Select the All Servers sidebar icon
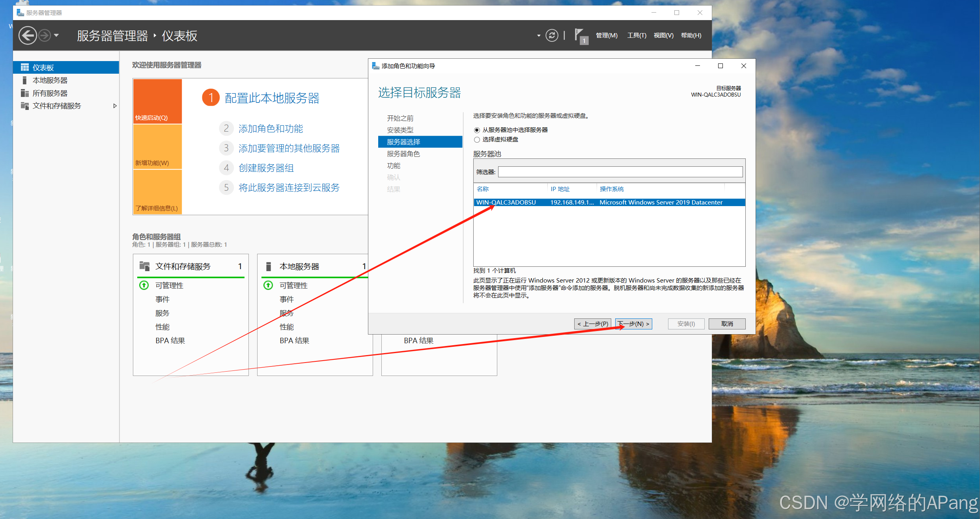 tap(24, 93)
